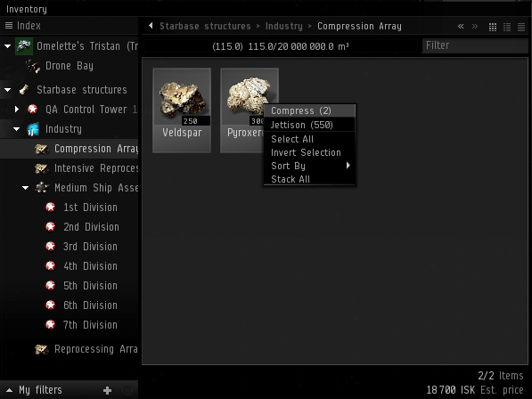Choose Stack All in context menu
532x399 pixels.
coord(309,179)
